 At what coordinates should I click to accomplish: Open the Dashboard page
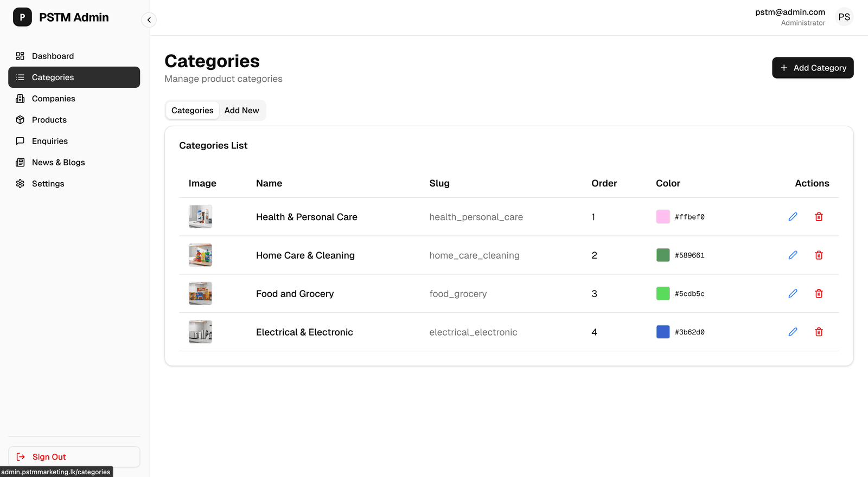[74, 56]
